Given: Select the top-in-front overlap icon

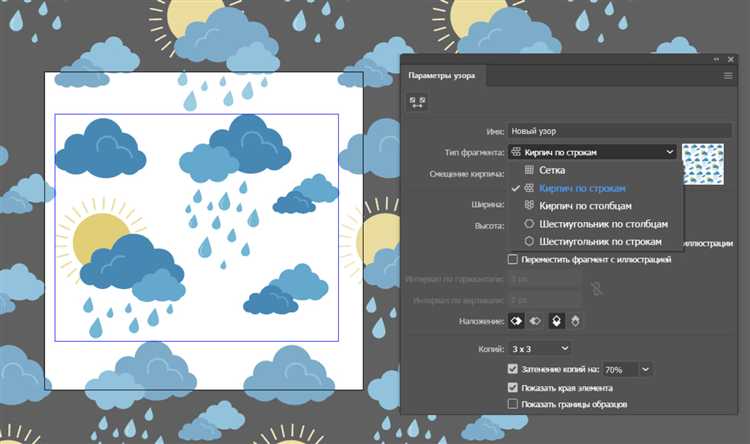Looking at the screenshot, I should pyautogui.click(x=556, y=321).
